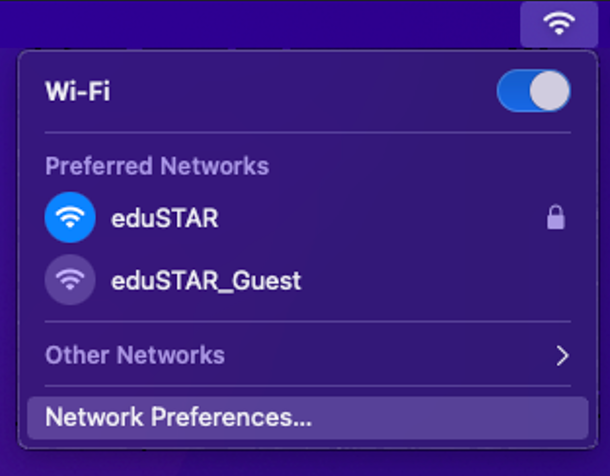Click the Wi-Fi icon in the menu bar

click(559, 23)
